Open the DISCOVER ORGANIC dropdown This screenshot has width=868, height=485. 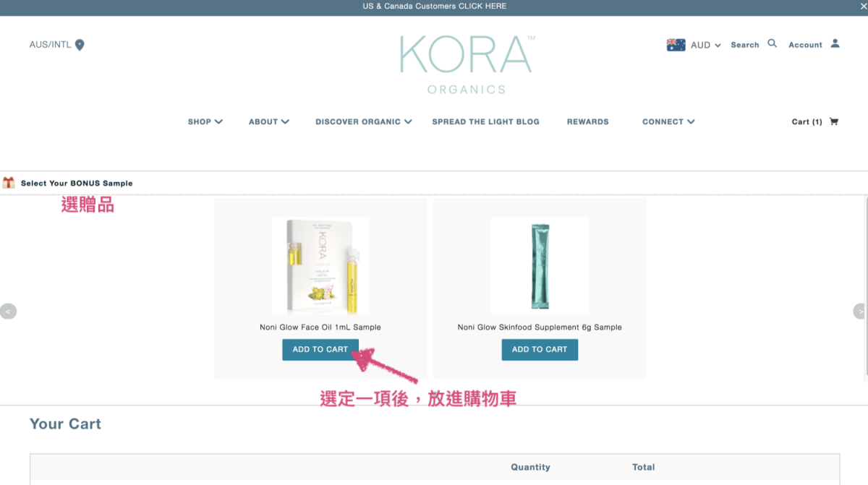tap(363, 121)
